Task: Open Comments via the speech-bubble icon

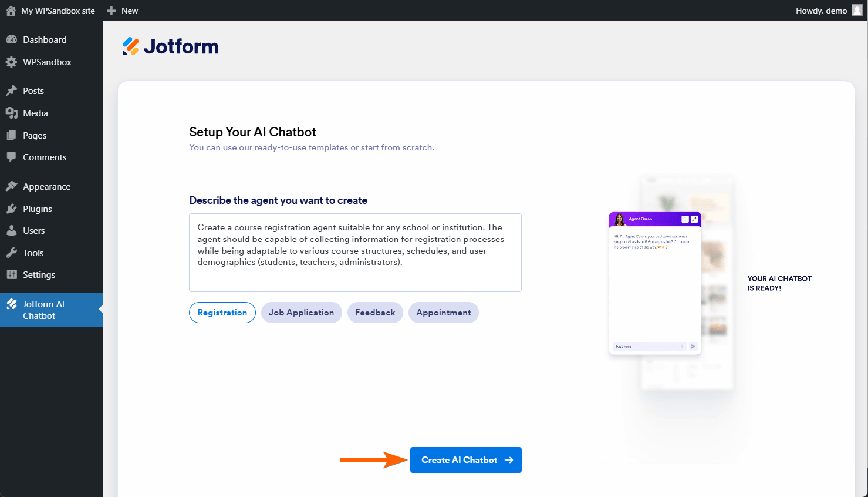Action: click(x=13, y=157)
